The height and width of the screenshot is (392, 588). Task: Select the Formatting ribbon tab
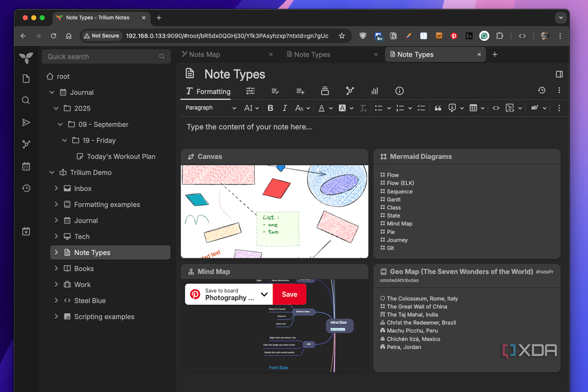pyautogui.click(x=208, y=91)
